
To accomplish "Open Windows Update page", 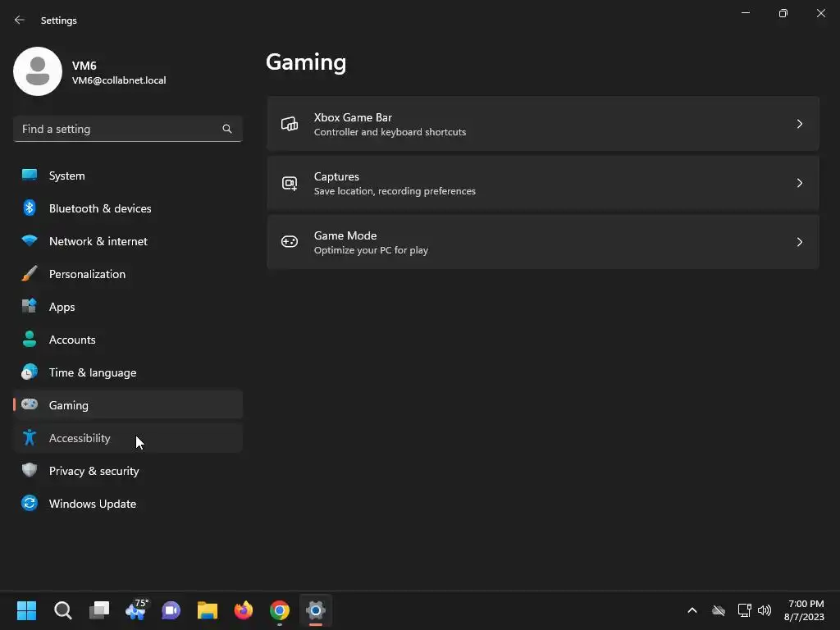I will (128, 503).
